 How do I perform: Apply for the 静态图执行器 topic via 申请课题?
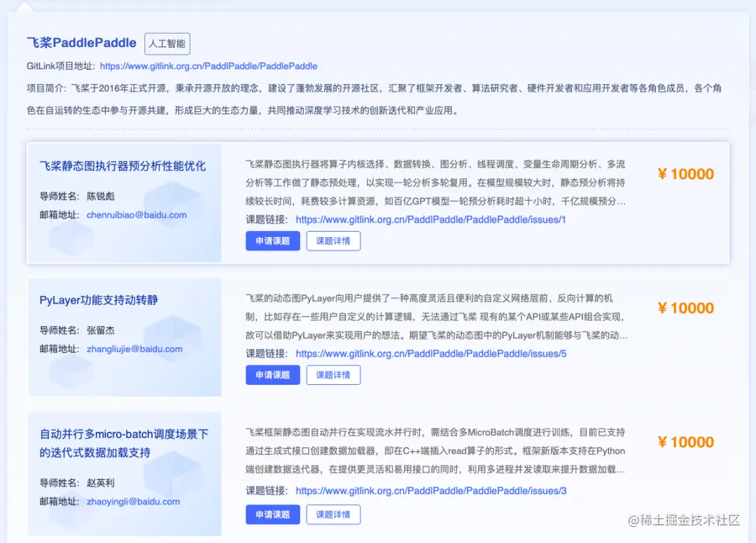[273, 241]
